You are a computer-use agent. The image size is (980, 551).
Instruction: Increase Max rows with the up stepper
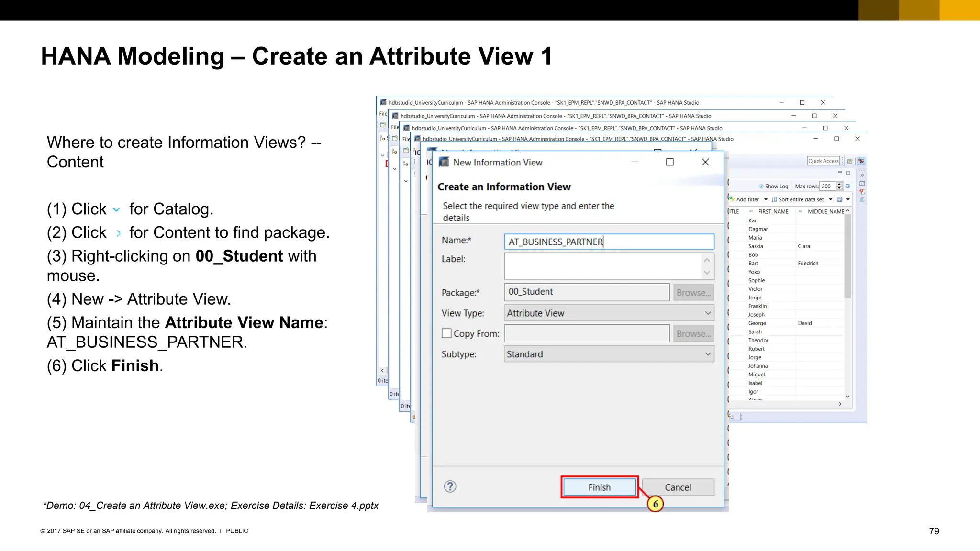839,184
